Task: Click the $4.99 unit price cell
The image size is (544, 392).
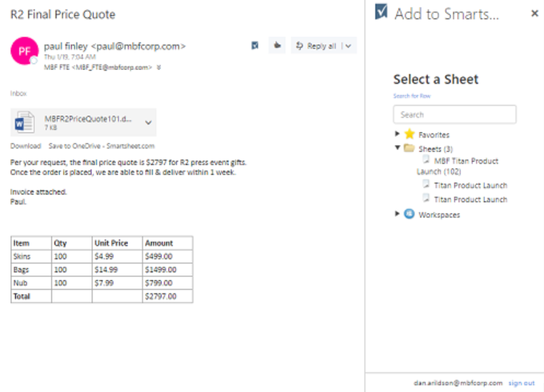Action: 117,256
